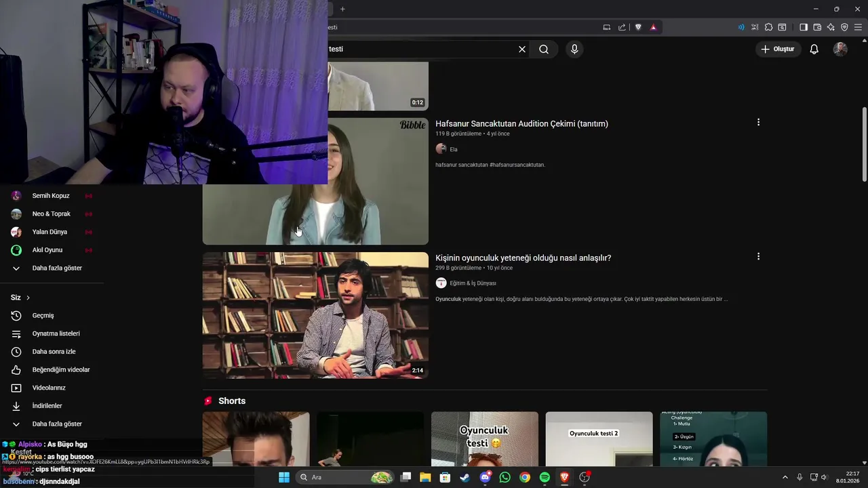The width and height of the screenshot is (868, 488).
Task: Open the browser hamburger main menu
Action: pos(859,27)
